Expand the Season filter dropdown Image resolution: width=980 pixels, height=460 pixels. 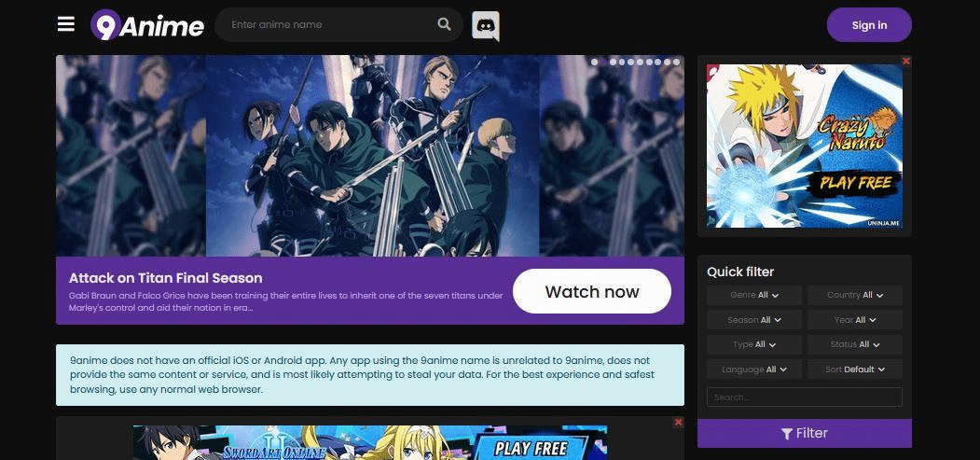[754, 320]
